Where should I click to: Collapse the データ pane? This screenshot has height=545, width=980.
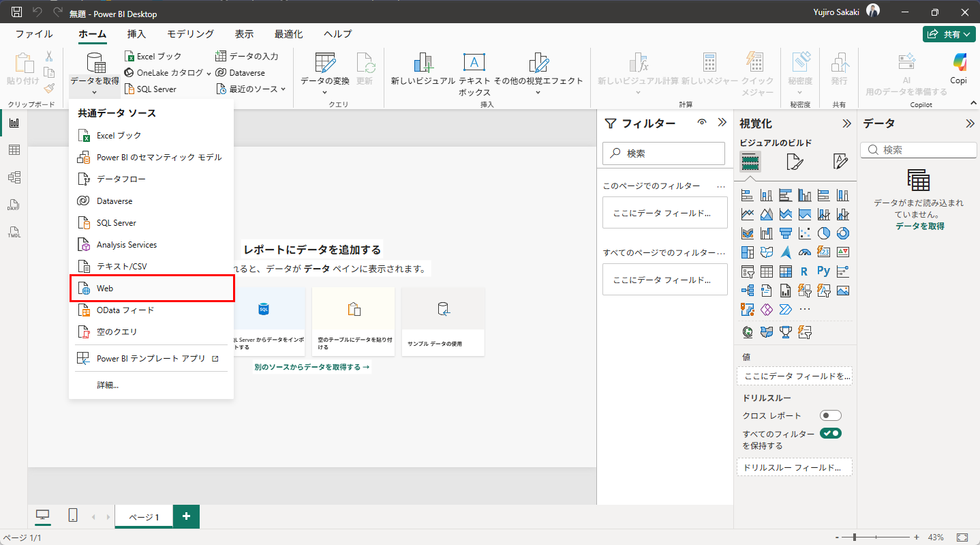tap(970, 123)
